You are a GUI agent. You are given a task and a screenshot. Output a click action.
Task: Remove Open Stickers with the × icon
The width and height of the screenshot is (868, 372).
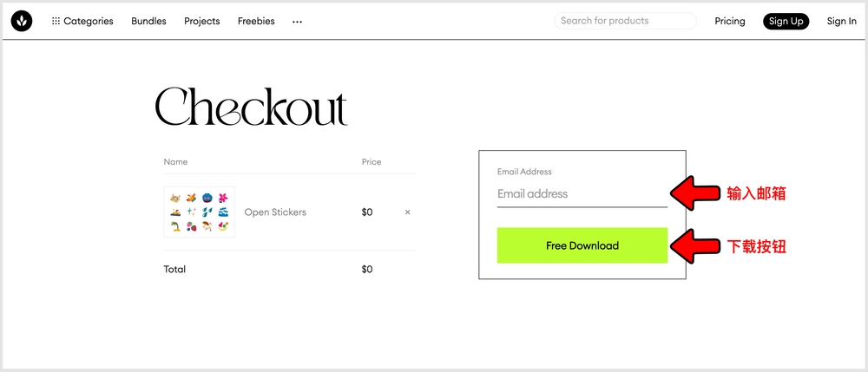pyautogui.click(x=408, y=212)
